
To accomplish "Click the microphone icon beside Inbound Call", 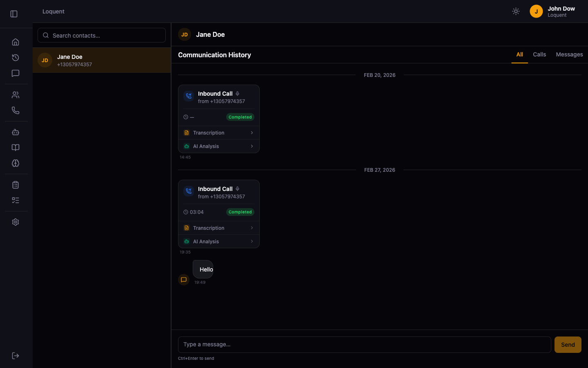I will pyautogui.click(x=237, y=93).
